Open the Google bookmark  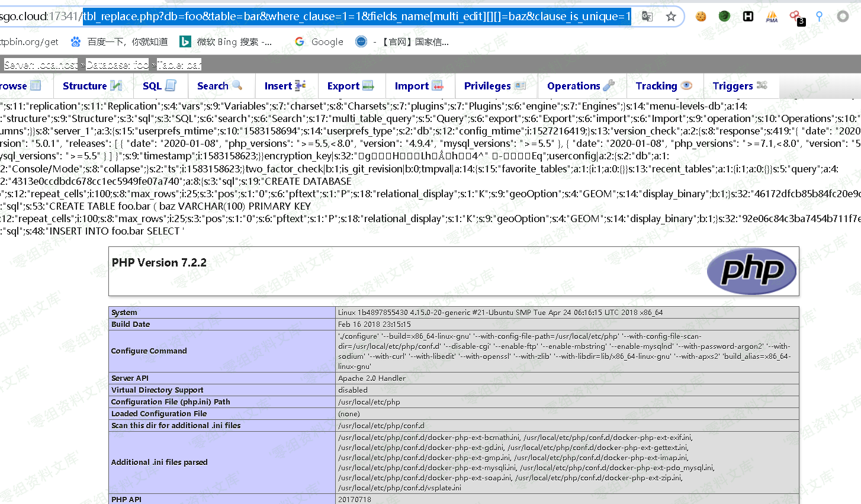point(319,41)
